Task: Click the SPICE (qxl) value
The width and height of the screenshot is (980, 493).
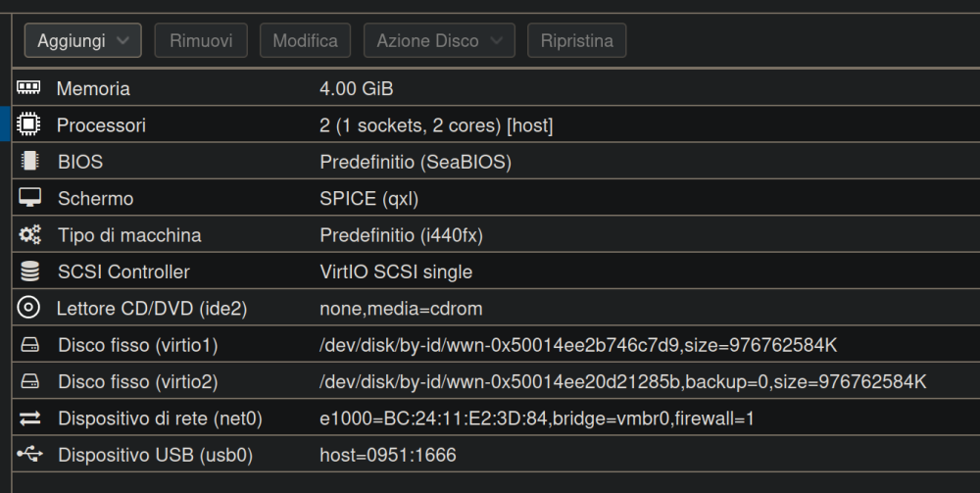Action: point(368,199)
